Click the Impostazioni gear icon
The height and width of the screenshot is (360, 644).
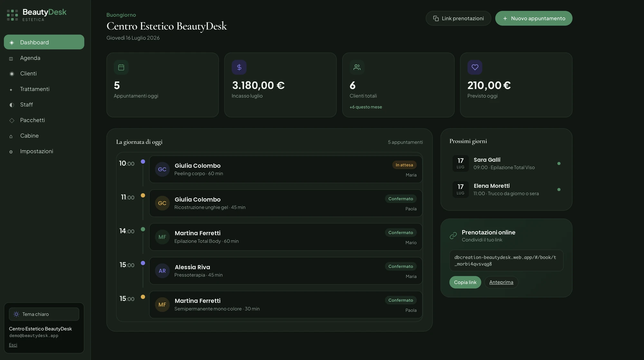coord(11,152)
